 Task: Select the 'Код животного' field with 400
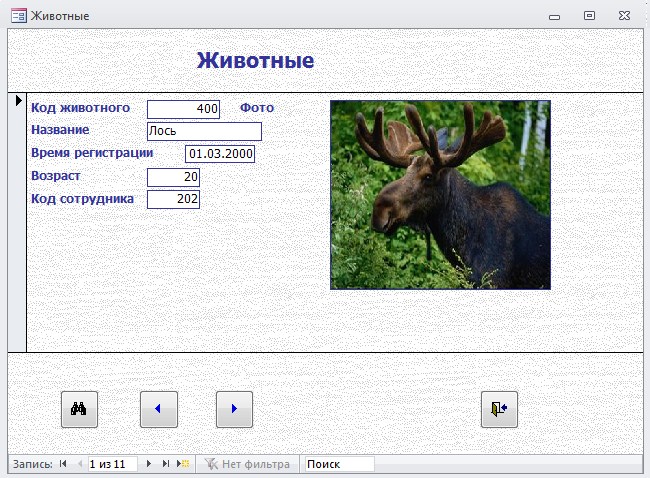click(183, 109)
